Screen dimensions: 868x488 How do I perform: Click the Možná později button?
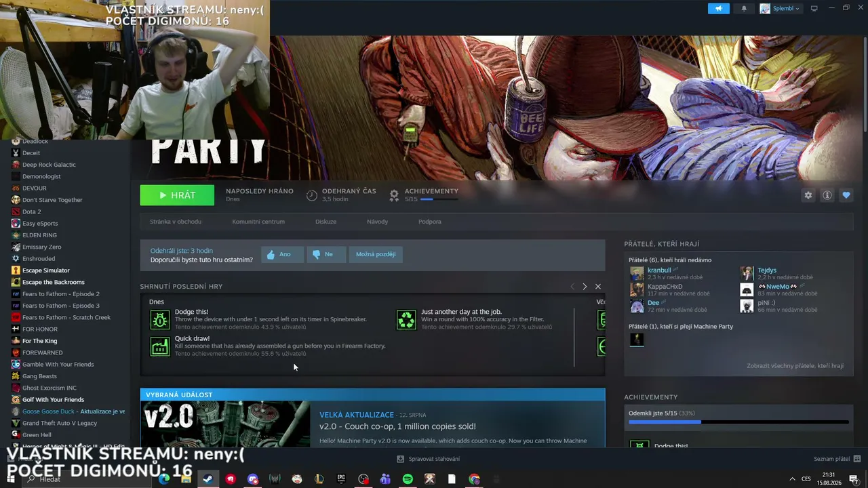pos(376,254)
